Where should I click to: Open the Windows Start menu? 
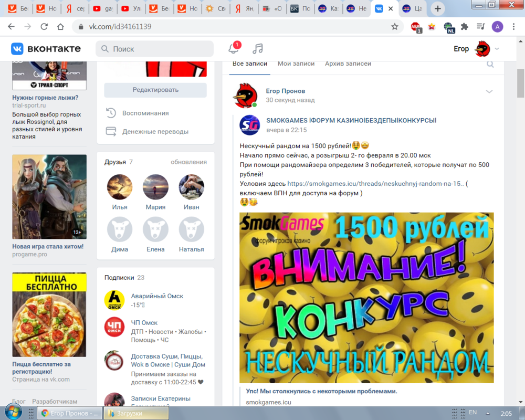pos(13,412)
